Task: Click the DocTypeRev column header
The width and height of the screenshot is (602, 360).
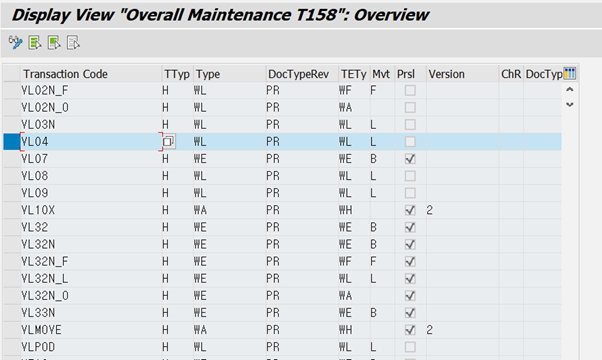Action: coord(302,74)
